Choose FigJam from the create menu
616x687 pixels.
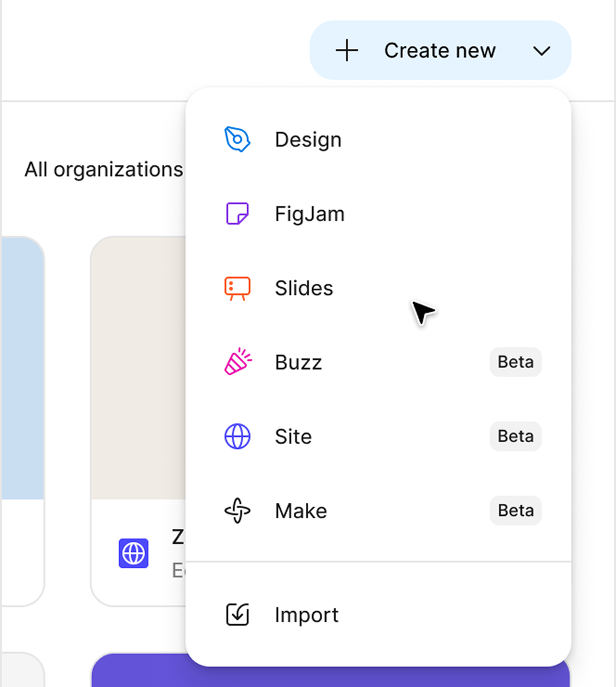pyautogui.click(x=309, y=214)
